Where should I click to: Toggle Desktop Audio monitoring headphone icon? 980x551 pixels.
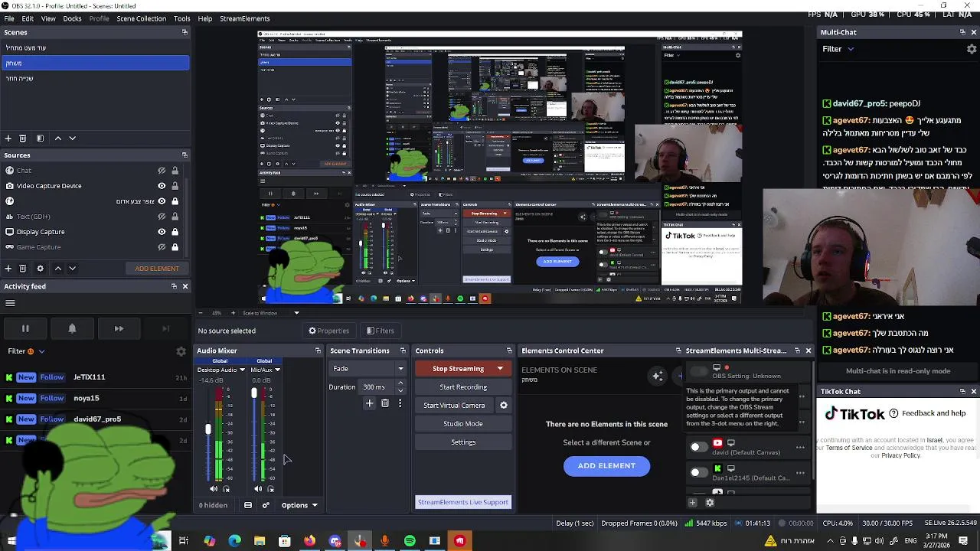(x=226, y=489)
